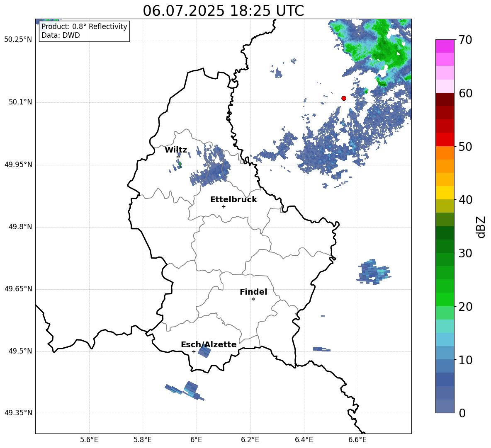Viewport: 491px width, 448px height.
Task: Click the cross marker at Esch/Alzette
Action: [x=194, y=351]
